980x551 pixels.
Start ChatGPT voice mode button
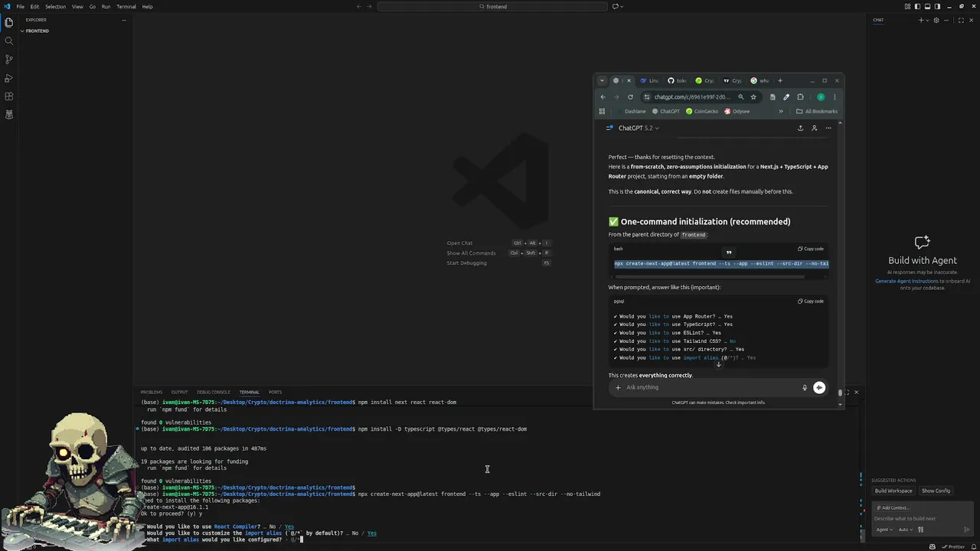819,387
